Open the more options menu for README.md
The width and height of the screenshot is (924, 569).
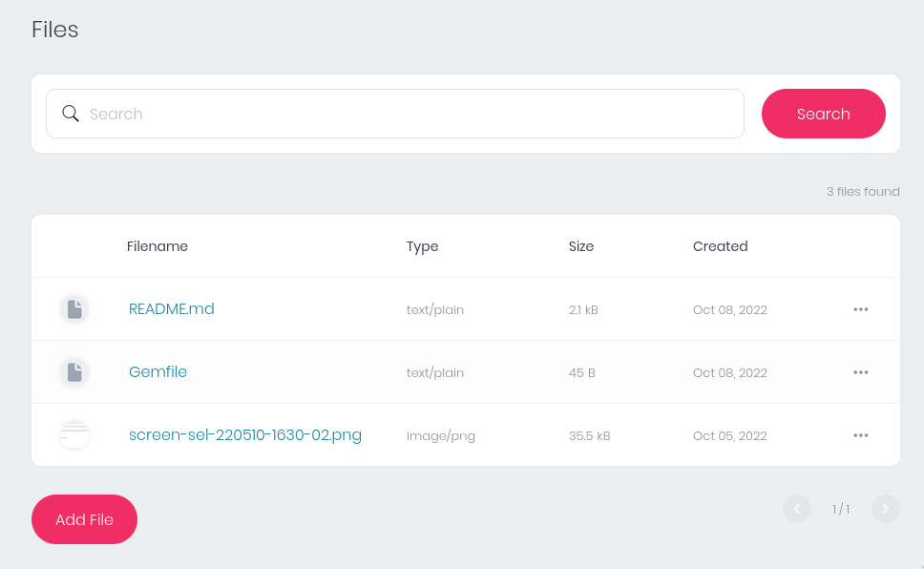[x=860, y=309]
